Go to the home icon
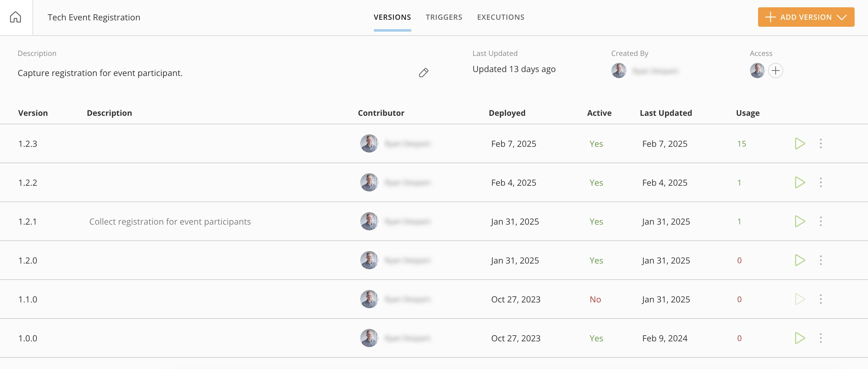 tap(15, 17)
